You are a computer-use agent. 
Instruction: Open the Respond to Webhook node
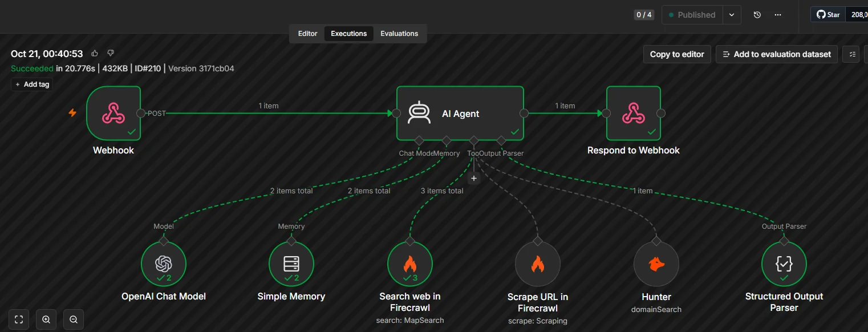[633, 113]
